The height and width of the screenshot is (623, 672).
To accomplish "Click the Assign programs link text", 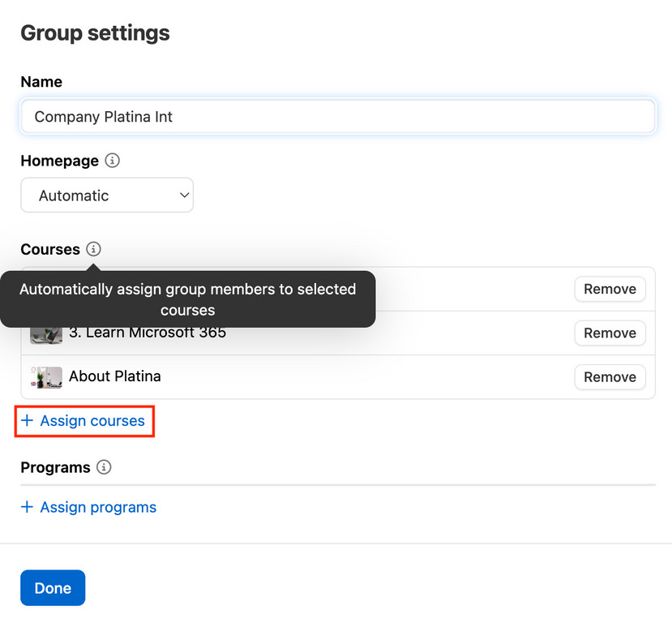I will pyautogui.click(x=98, y=507).
